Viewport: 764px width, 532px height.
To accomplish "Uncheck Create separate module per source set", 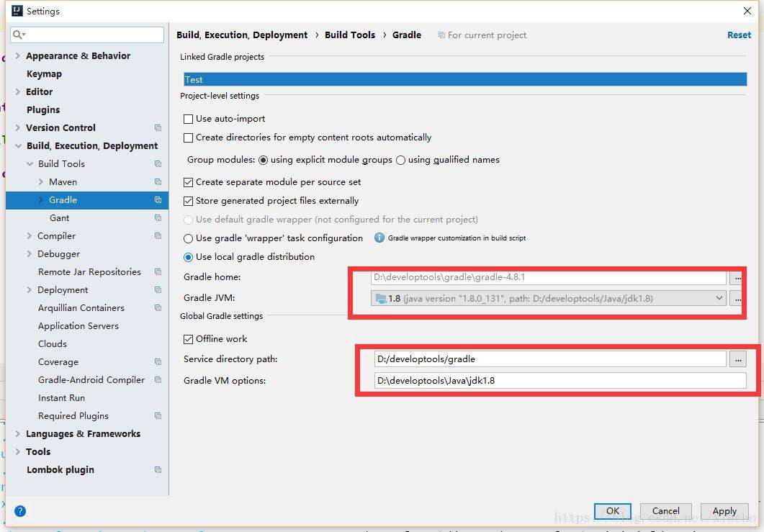I will 188,182.
